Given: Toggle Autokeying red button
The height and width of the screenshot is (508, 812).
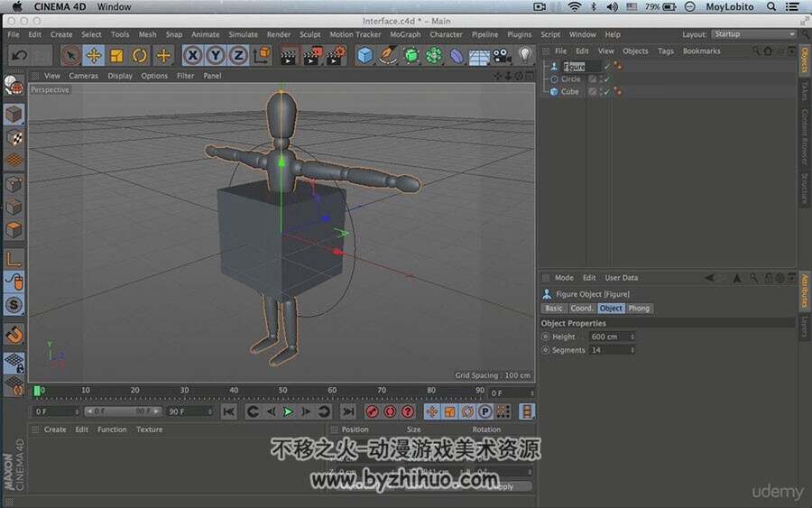Looking at the screenshot, I should point(390,411).
